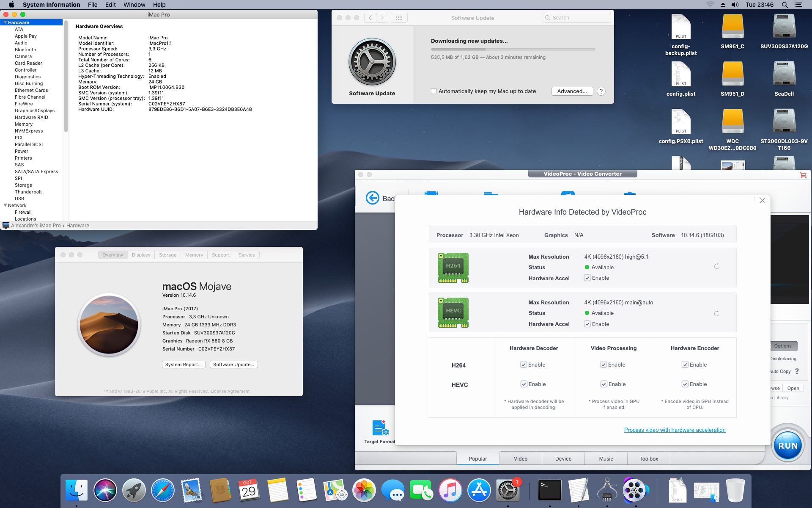Open Messages bubble icon in Dock
The image size is (812, 508).
click(x=393, y=490)
